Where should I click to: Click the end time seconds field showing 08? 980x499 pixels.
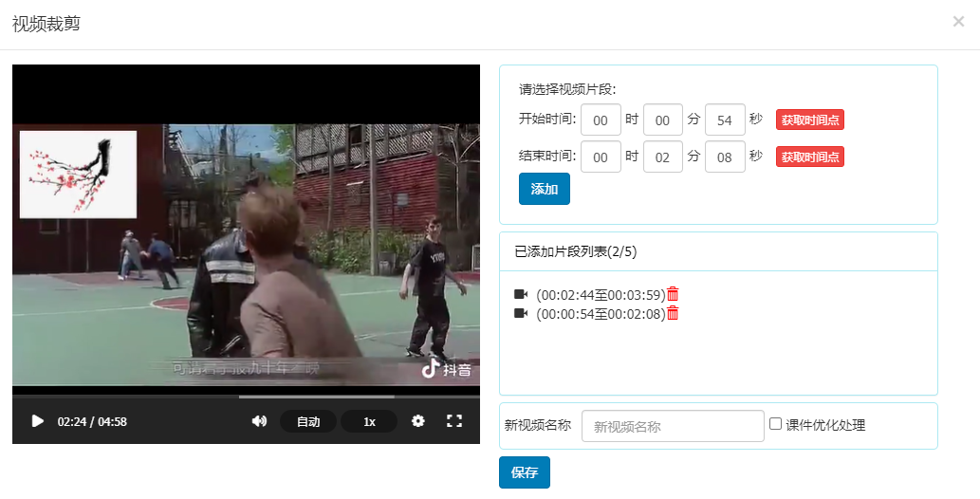(725, 157)
